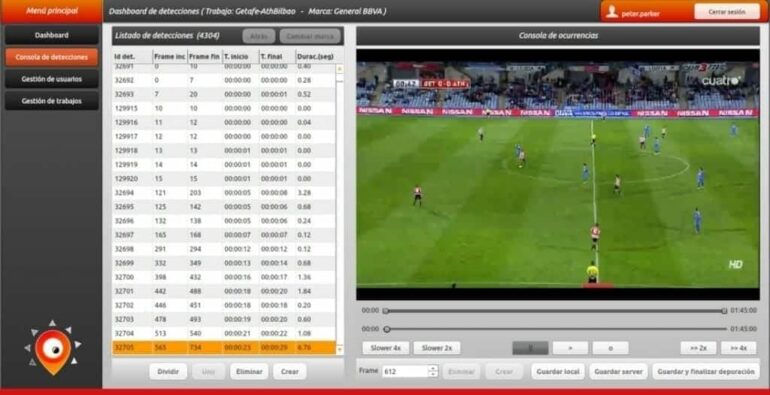Select detection row 32697
The image size is (770, 395).
point(224,235)
